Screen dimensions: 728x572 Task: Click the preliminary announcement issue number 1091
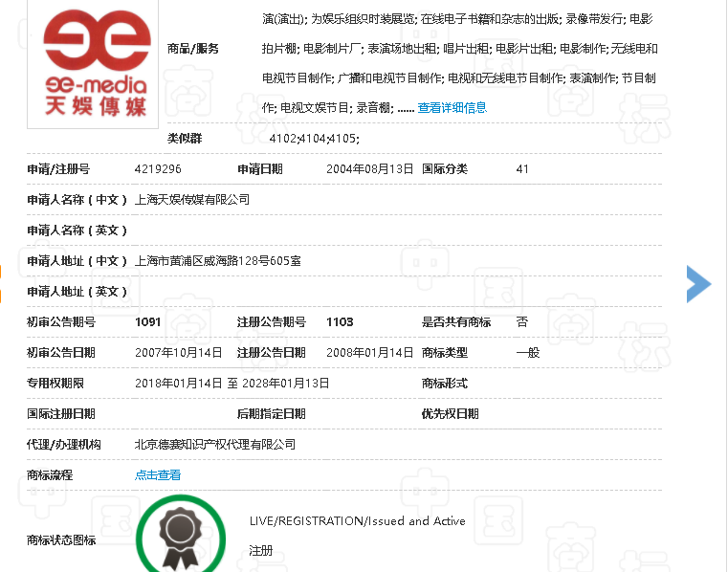click(x=148, y=322)
